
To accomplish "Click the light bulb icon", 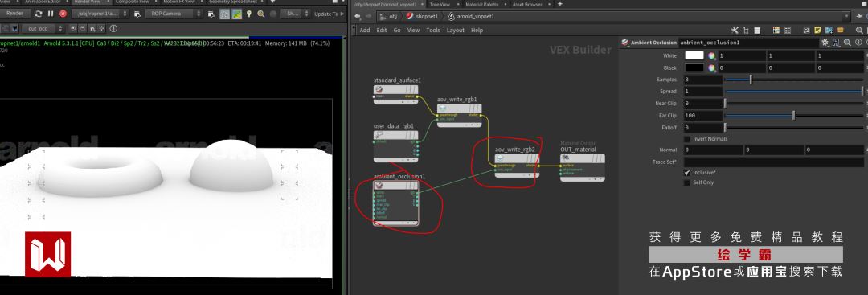I will coord(249,14).
